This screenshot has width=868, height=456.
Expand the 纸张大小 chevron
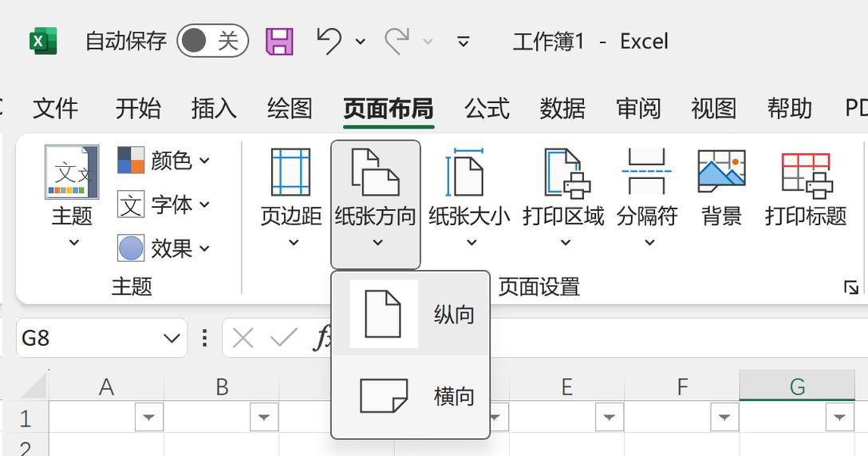pos(471,242)
